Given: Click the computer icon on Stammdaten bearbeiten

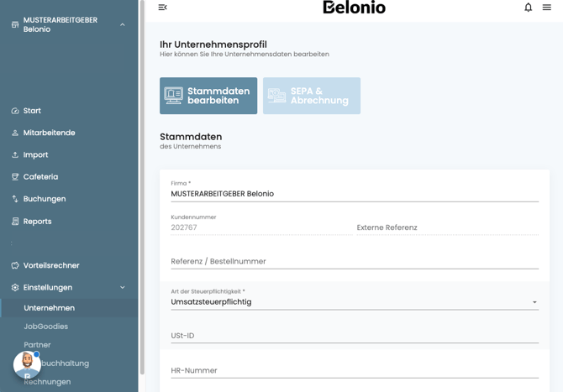Looking at the screenshot, I should click(x=173, y=96).
